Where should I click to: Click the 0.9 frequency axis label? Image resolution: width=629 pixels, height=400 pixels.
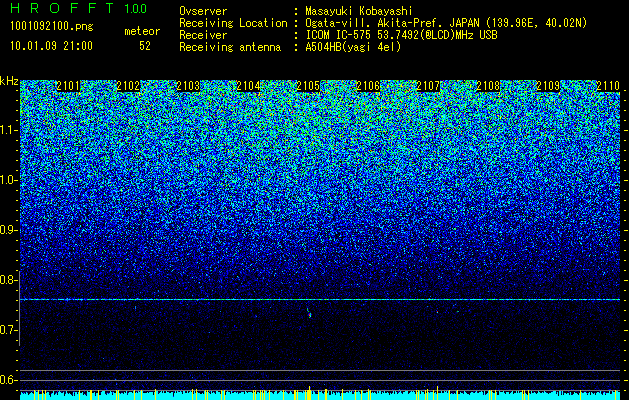[8, 230]
